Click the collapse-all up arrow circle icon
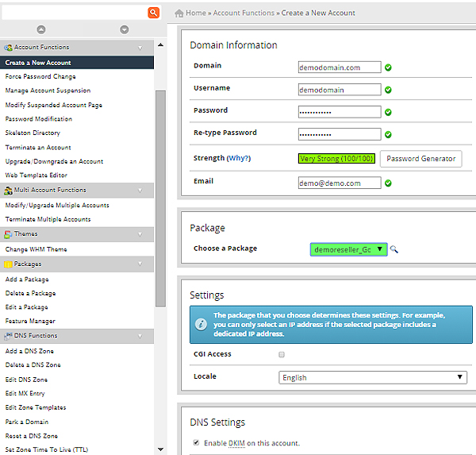This screenshot has height=455, width=476. [x=41, y=29]
